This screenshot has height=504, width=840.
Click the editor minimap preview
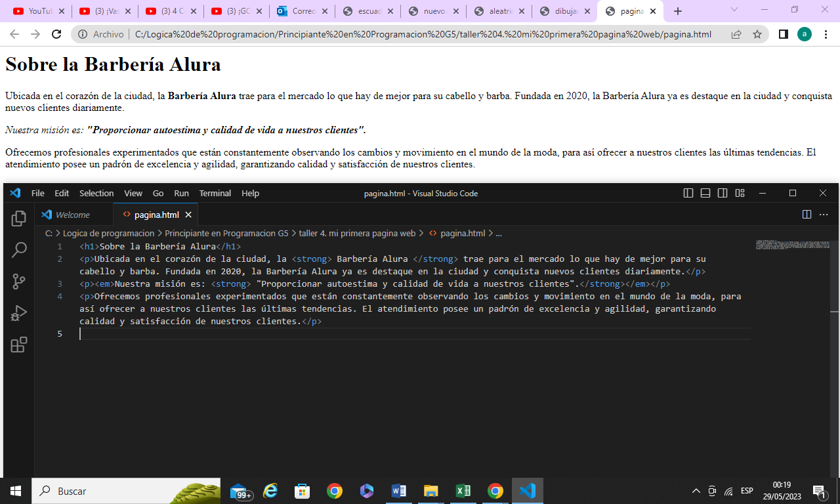point(792,245)
